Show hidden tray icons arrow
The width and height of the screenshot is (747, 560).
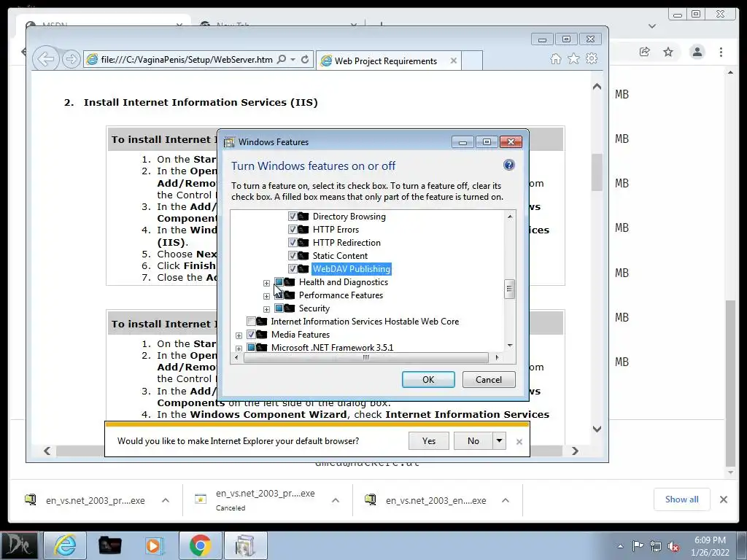point(620,546)
